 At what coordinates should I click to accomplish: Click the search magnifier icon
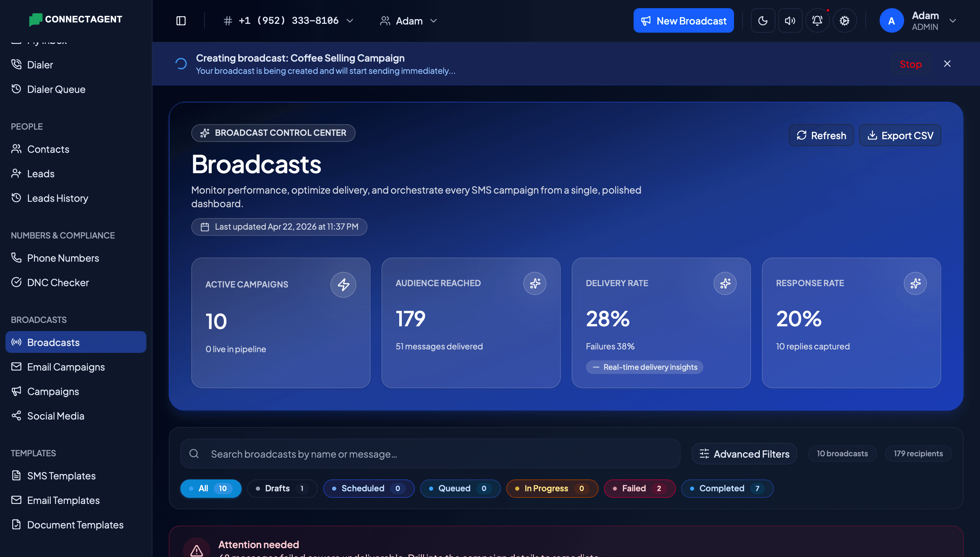coord(194,454)
